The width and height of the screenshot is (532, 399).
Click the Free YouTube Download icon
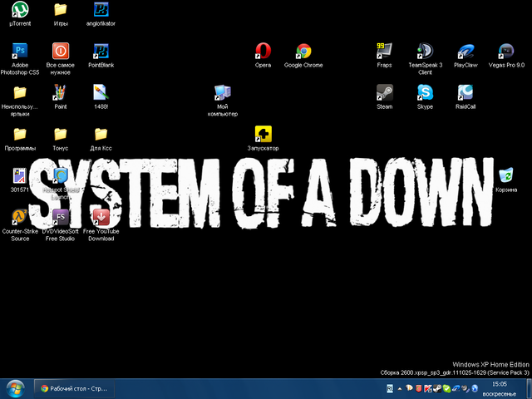click(x=101, y=218)
